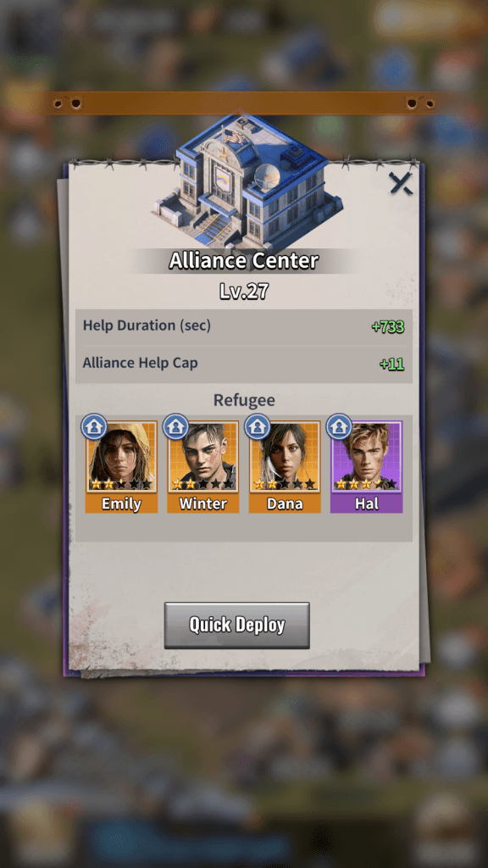Tap the house badge icon on Emily
The width and height of the screenshot is (488, 868).
(94, 427)
